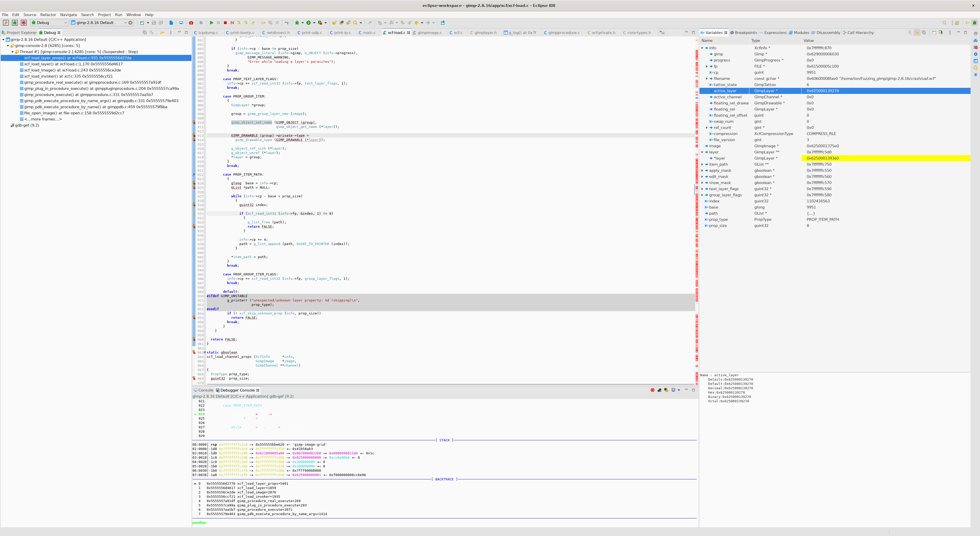Collapse the info variable node
Screen dimensions: 980x536
[x=702, y=48]
